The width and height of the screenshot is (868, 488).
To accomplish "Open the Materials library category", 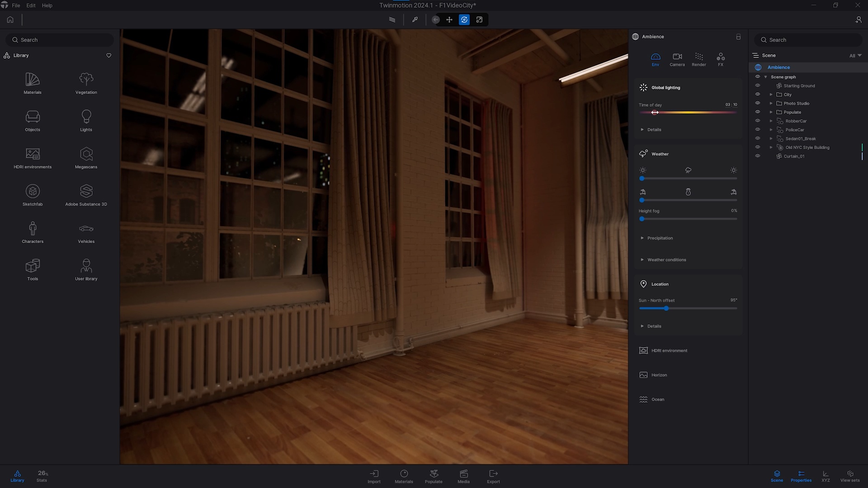I will (x=33, y=83).
